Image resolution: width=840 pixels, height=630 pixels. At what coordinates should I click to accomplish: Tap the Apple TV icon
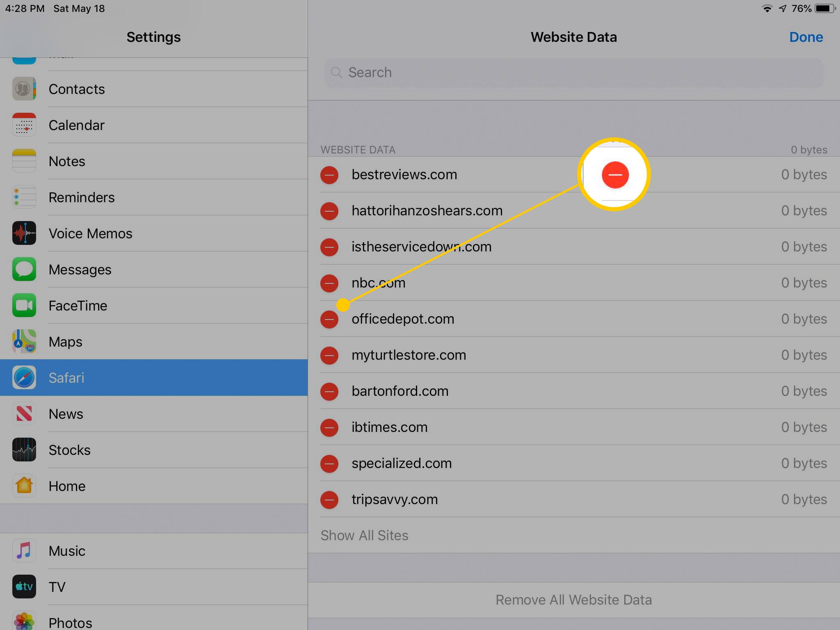(24, 587)
